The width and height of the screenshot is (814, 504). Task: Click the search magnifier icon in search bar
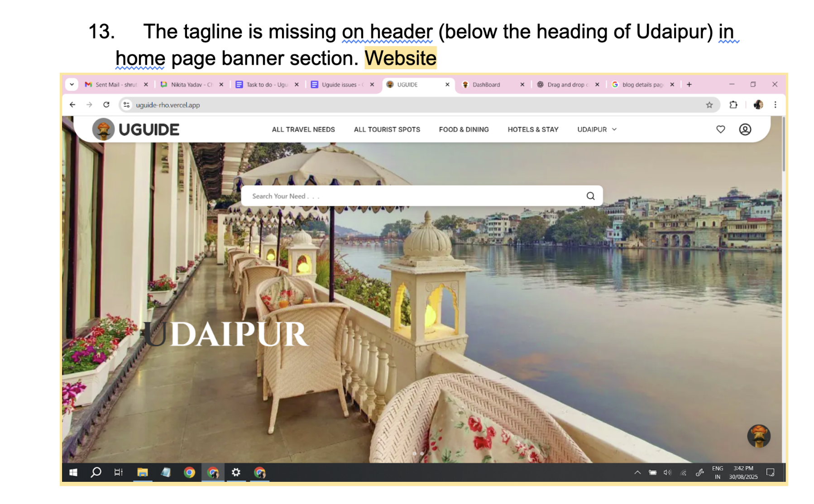tap(590, 196)
